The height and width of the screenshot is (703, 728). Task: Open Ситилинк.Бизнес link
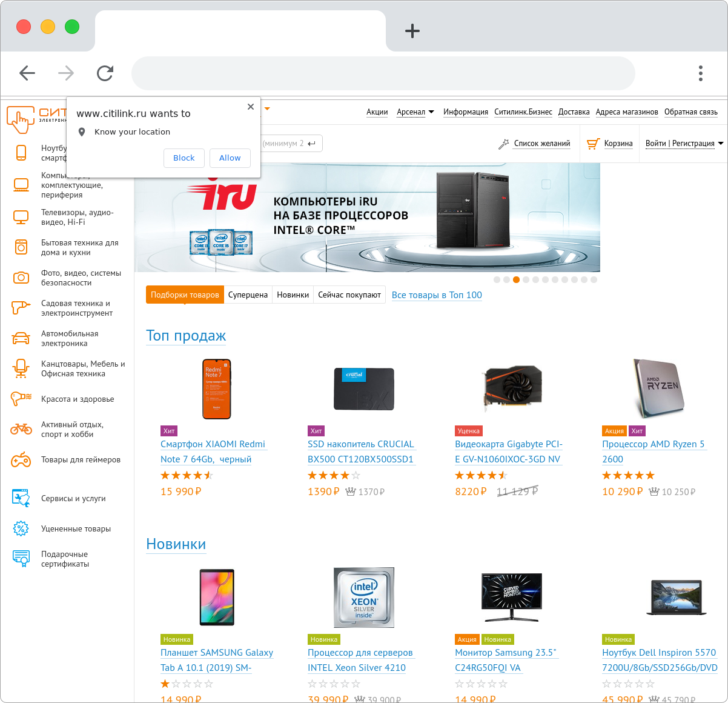[523, 112]
